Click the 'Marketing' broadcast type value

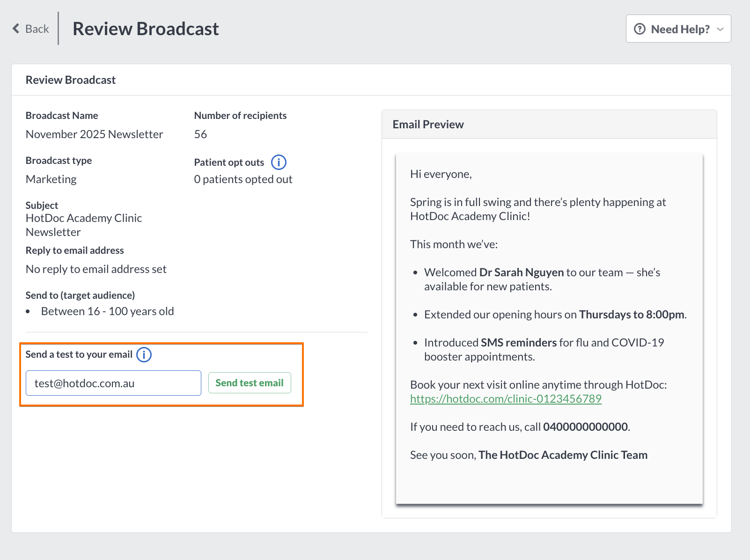(51, 179)
